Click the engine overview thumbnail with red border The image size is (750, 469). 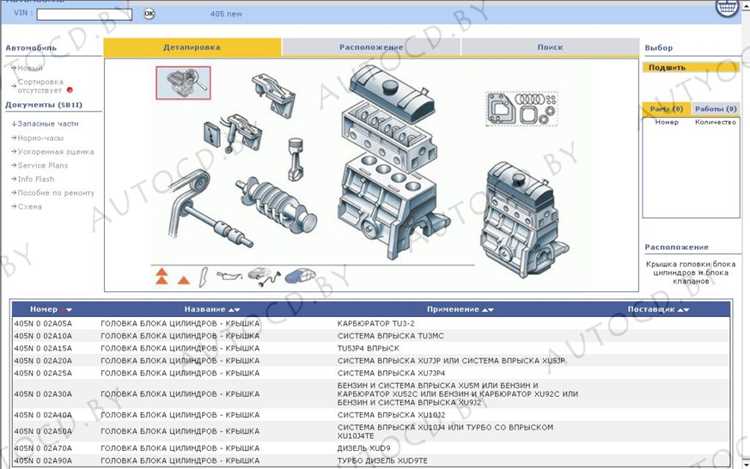(182, 83)
